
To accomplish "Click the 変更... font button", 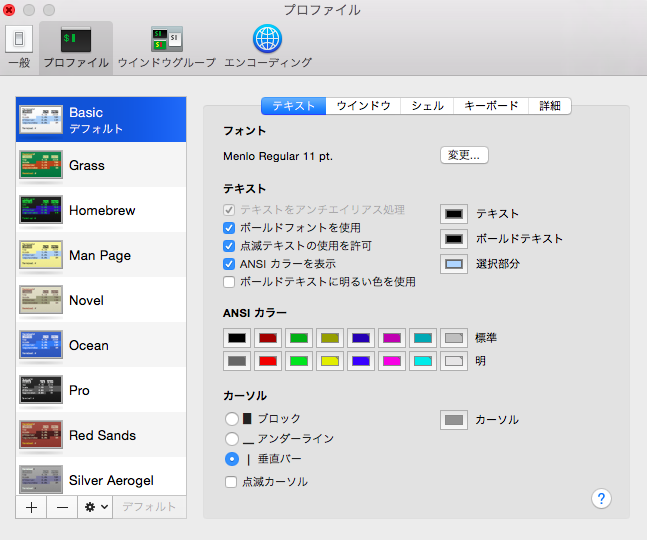I will pyautogui.click(x=464, y=156).
